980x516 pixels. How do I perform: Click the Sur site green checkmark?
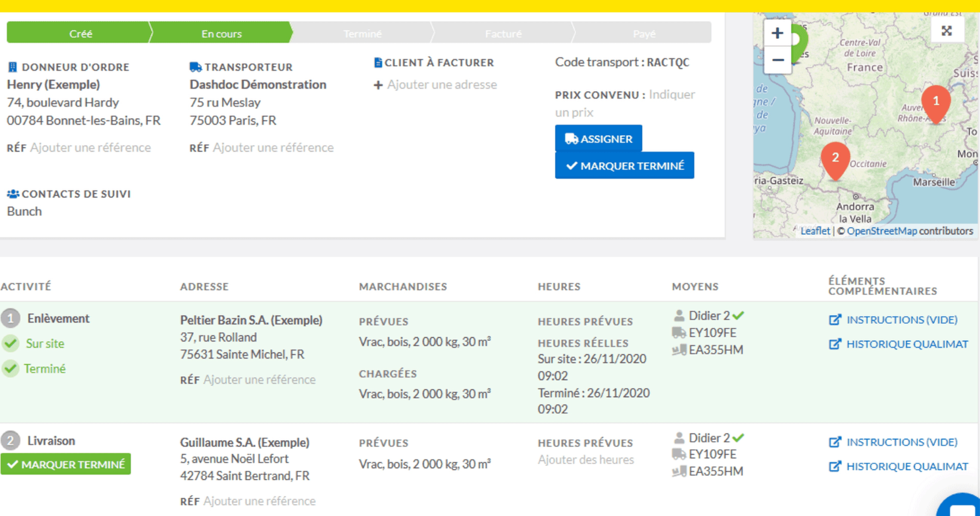coord(11,344)
